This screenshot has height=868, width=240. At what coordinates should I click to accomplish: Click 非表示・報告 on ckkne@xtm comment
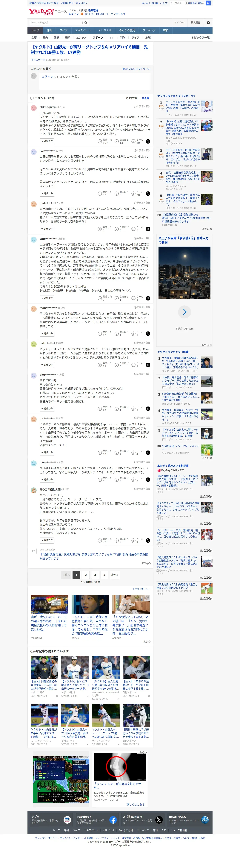point(142,107)
